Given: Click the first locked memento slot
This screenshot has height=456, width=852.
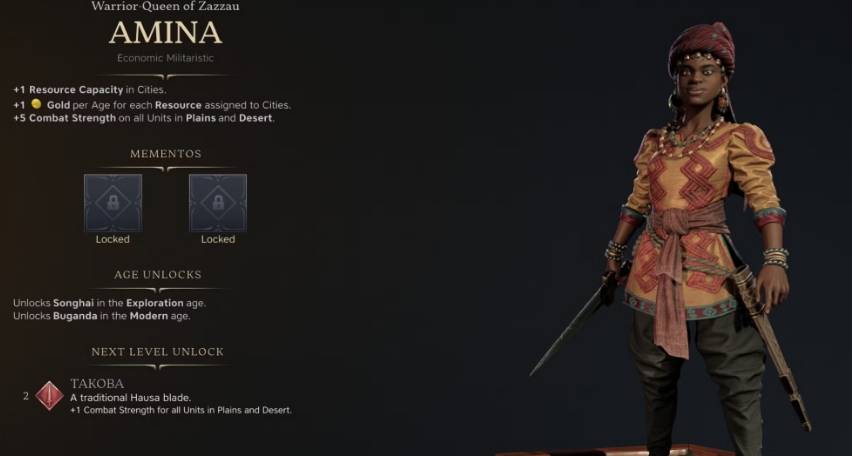Looking at the screenshot, I should click(x=113, y=203).
